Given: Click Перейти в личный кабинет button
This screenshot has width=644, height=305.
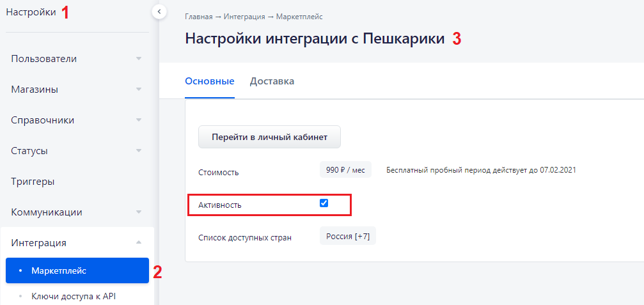Looking at the screenshot, I should pyautogui.click(x=269, y=137).
